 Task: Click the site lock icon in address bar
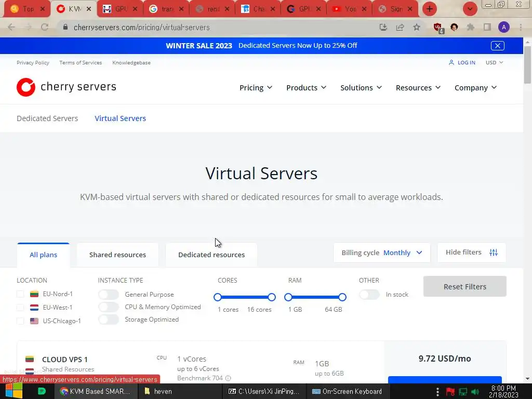coord(65,27)
